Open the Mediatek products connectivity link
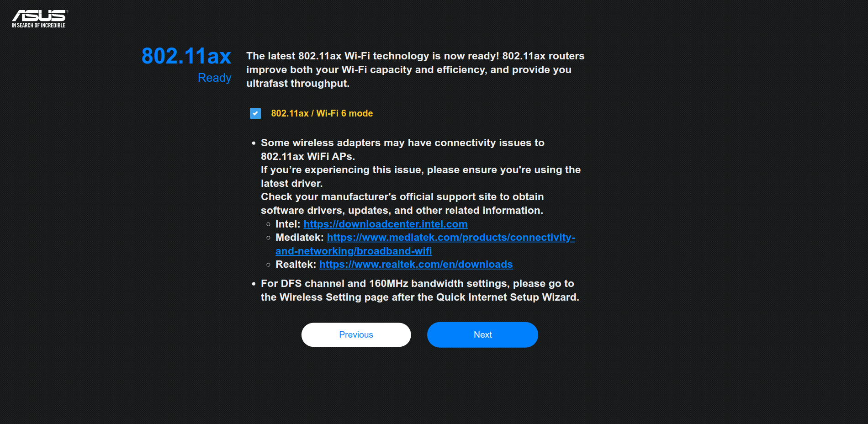The height and width of the screenshot is (424, 868). (451, 238)
